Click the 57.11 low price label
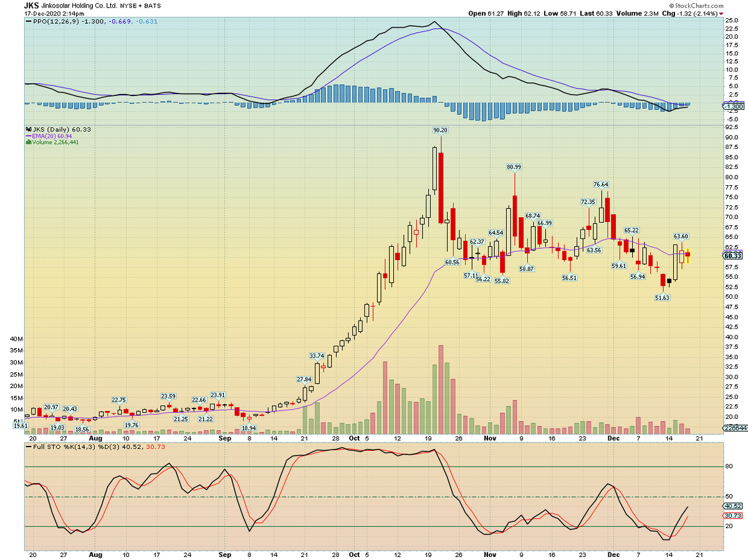This screenshot has height=560, width=748. [471, 275]
